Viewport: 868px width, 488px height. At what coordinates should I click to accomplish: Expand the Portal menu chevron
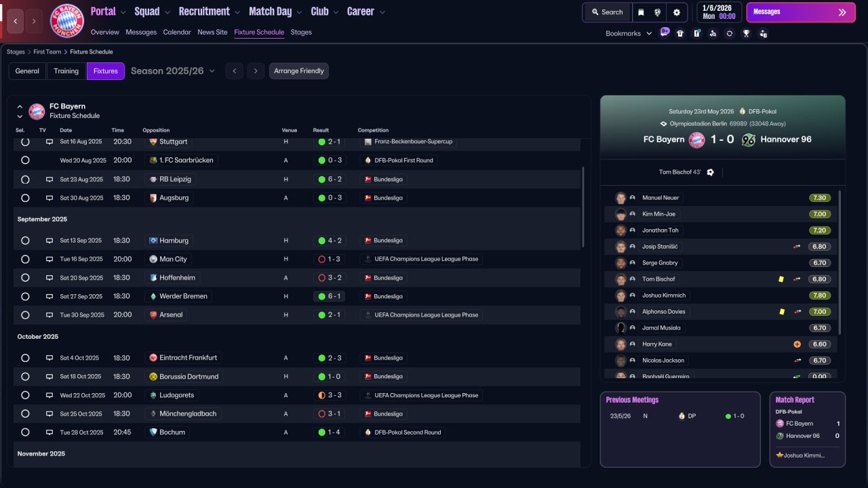(123, 12)
